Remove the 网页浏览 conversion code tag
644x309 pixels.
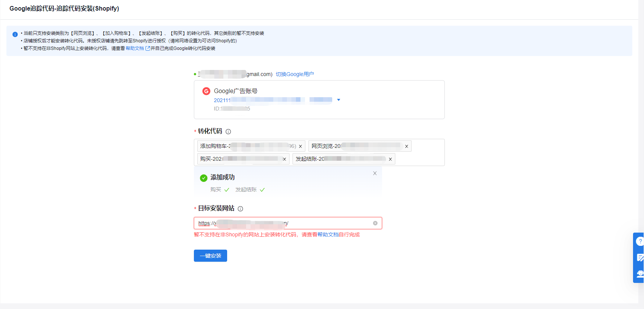tap(407, 146)
